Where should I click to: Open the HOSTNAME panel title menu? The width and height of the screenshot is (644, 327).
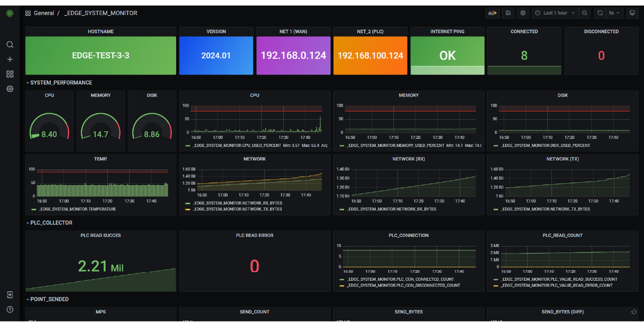click(101, 32)
